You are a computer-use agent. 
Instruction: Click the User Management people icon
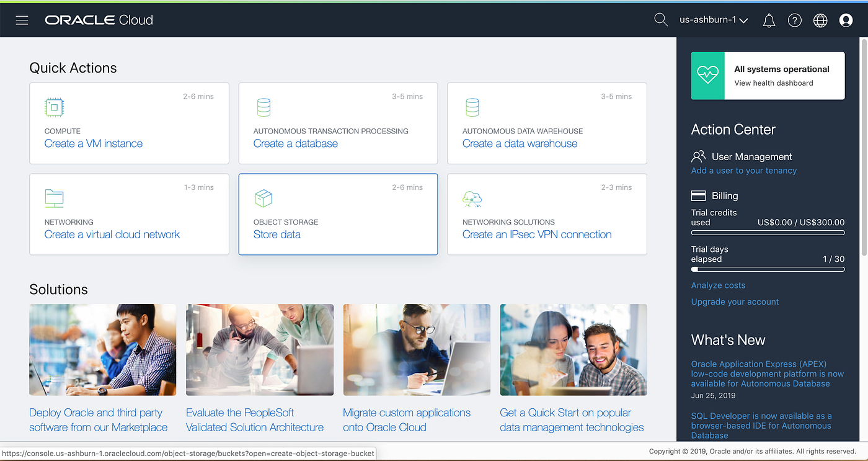(699, 156)
